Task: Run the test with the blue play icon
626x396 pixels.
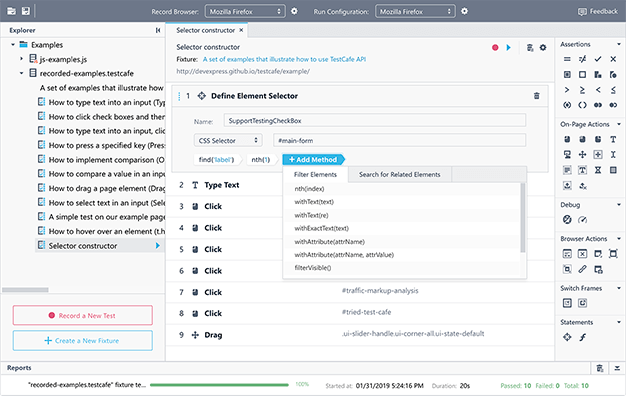Action: (x=509, y=48)
